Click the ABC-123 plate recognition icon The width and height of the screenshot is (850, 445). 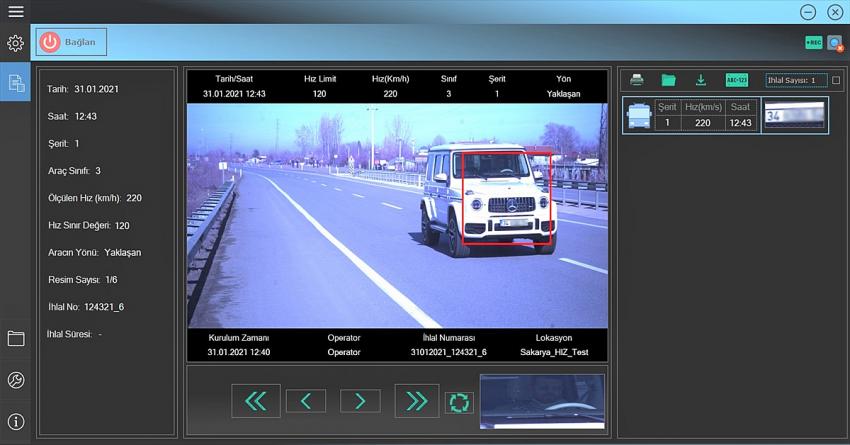coord(736,80)
